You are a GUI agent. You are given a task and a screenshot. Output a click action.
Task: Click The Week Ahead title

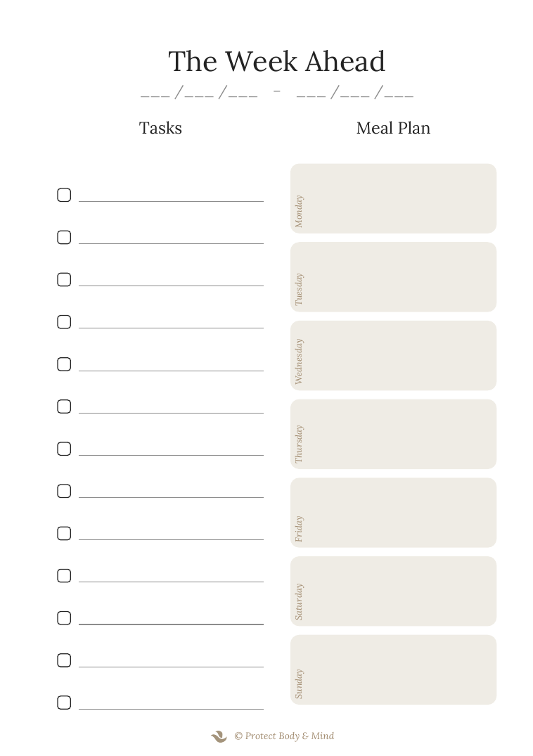click(276, 61)
